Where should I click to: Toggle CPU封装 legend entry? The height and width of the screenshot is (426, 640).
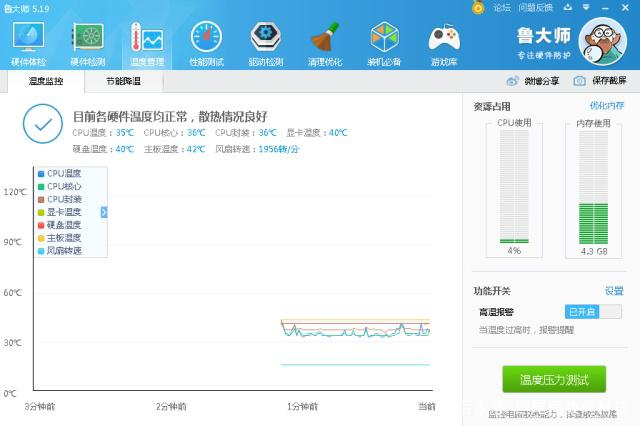(60, 199)
